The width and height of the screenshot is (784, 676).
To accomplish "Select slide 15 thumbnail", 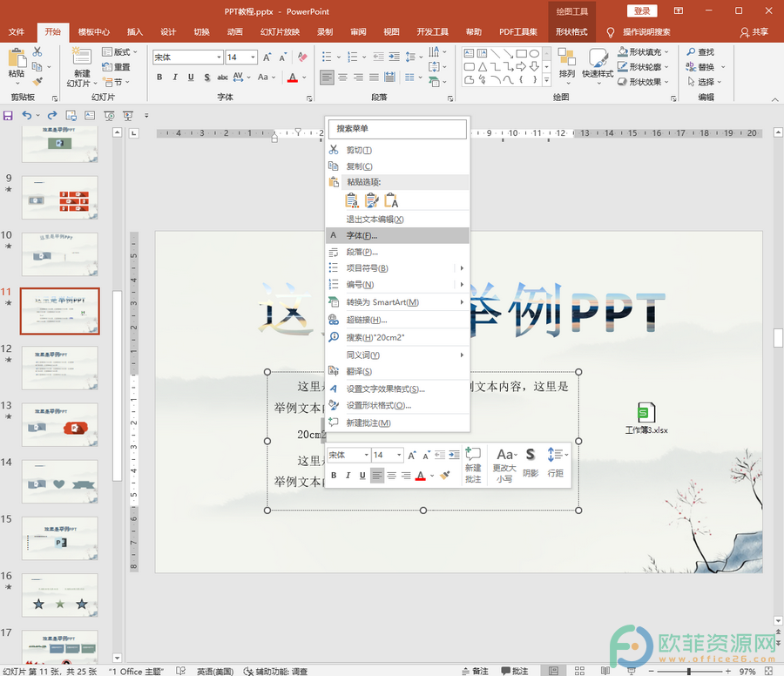I will [x=60, y=538].
